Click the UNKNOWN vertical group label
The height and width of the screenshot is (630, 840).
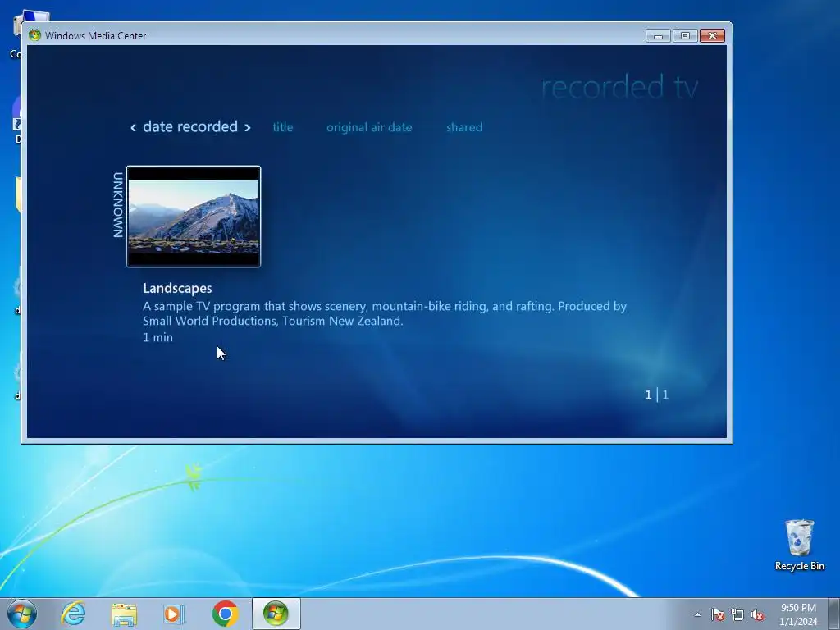tap(118, 204)
